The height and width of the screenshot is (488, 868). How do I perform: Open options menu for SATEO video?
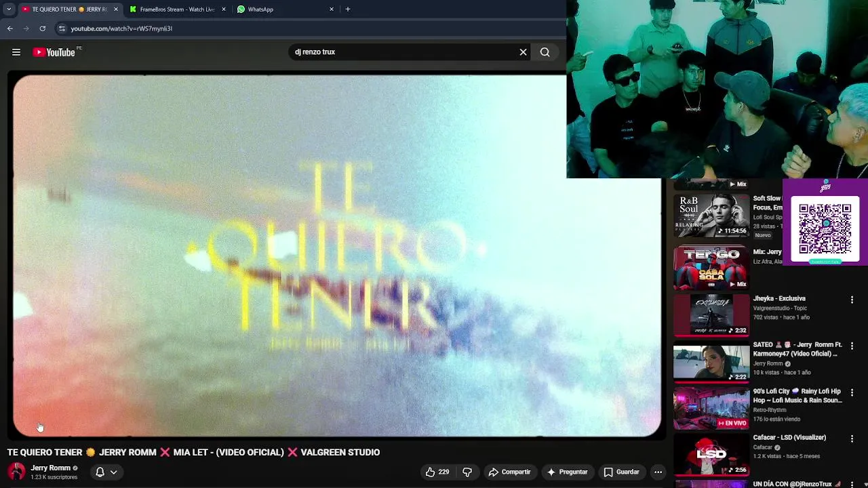(852, 346)
